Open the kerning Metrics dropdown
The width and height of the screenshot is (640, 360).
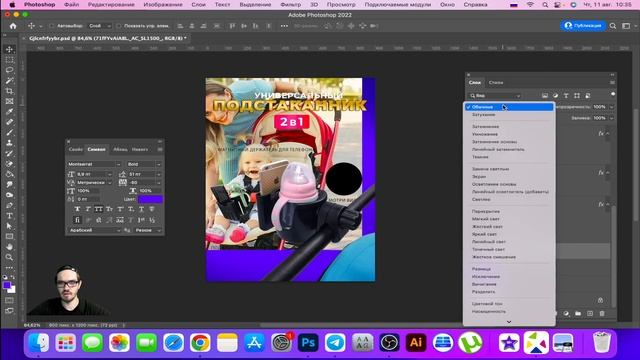[109, 182]
